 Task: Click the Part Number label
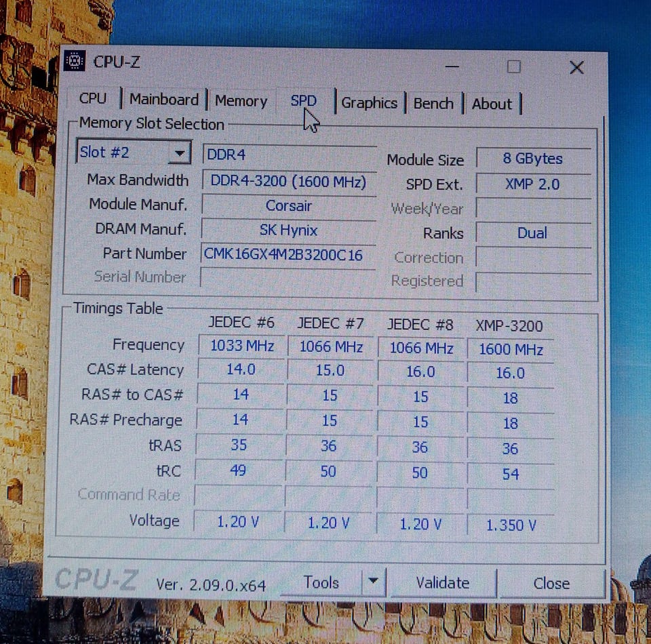tap(144, 254)
